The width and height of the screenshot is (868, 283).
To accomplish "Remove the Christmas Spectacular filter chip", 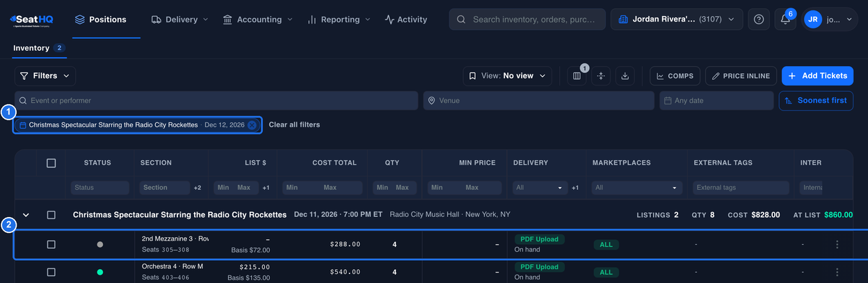I will coord(252,125).
